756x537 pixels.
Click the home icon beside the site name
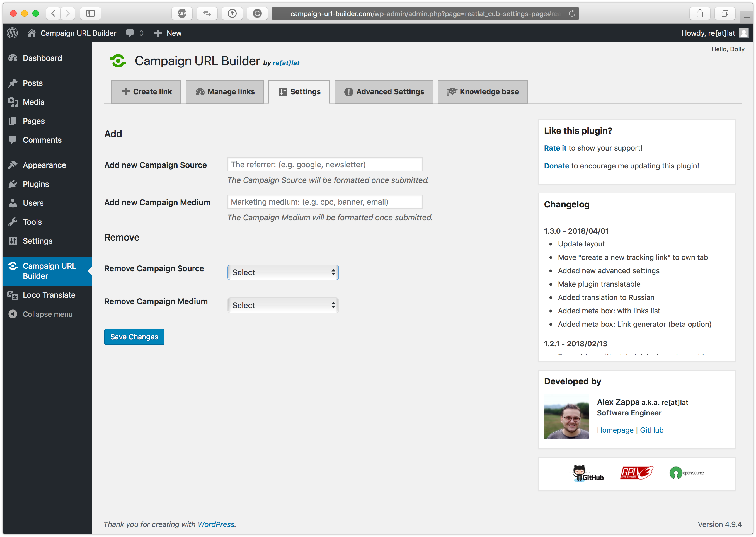32,33
